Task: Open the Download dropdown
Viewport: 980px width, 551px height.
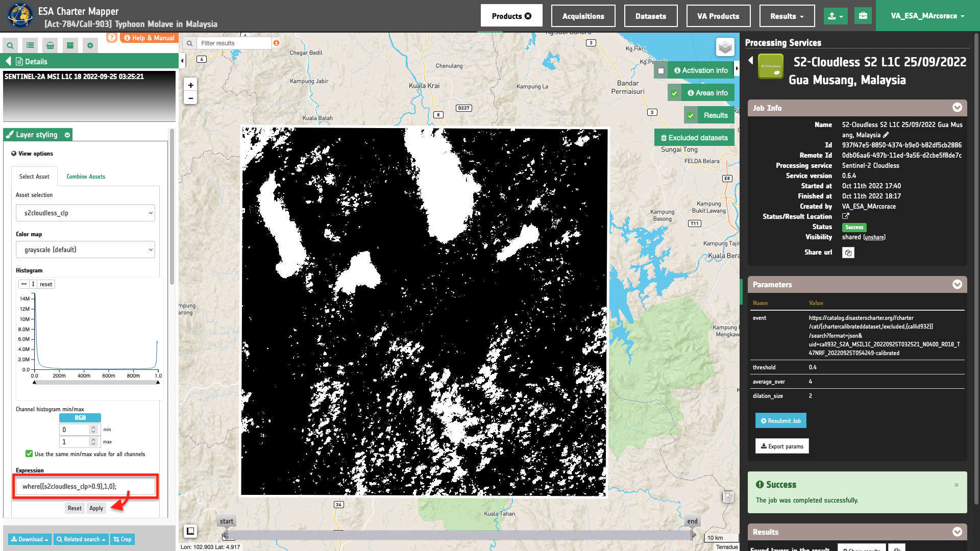Action: click(x=30, y=539)
